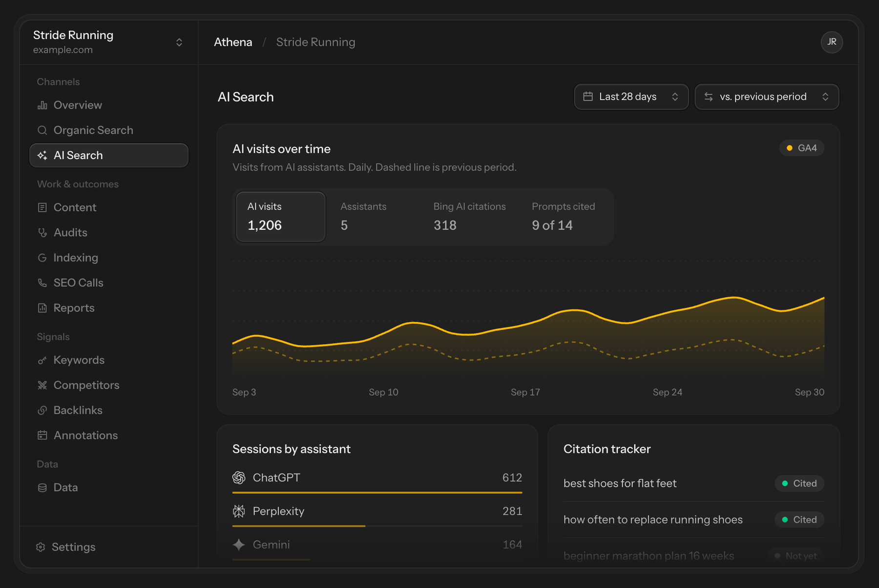Click the Gemini star icon
The image size is (879, 588).
coord(239,545)
